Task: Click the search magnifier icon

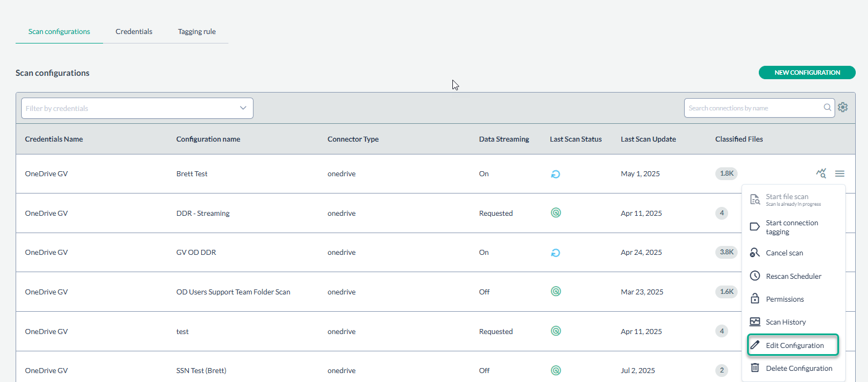Action: pos(828,108)
